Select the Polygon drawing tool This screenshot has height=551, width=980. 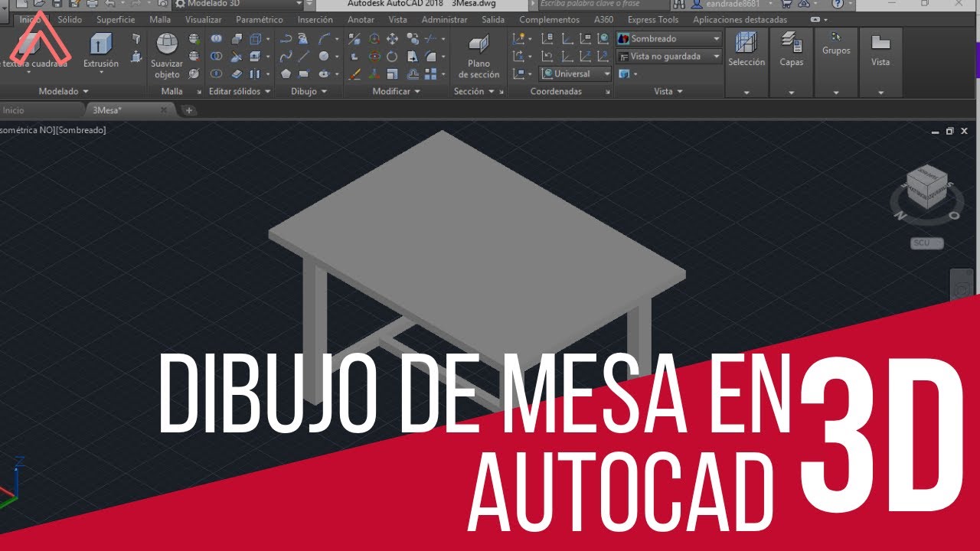(x=286, y=73)
